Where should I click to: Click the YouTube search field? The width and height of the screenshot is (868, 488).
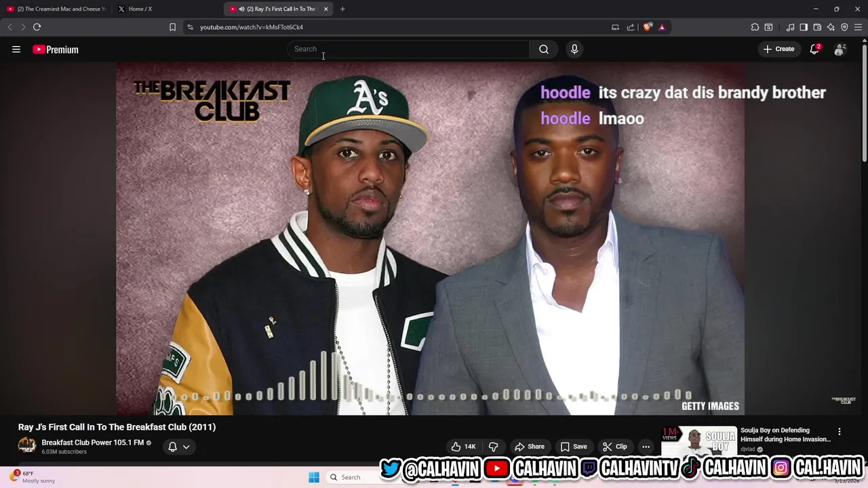point(408,49)
